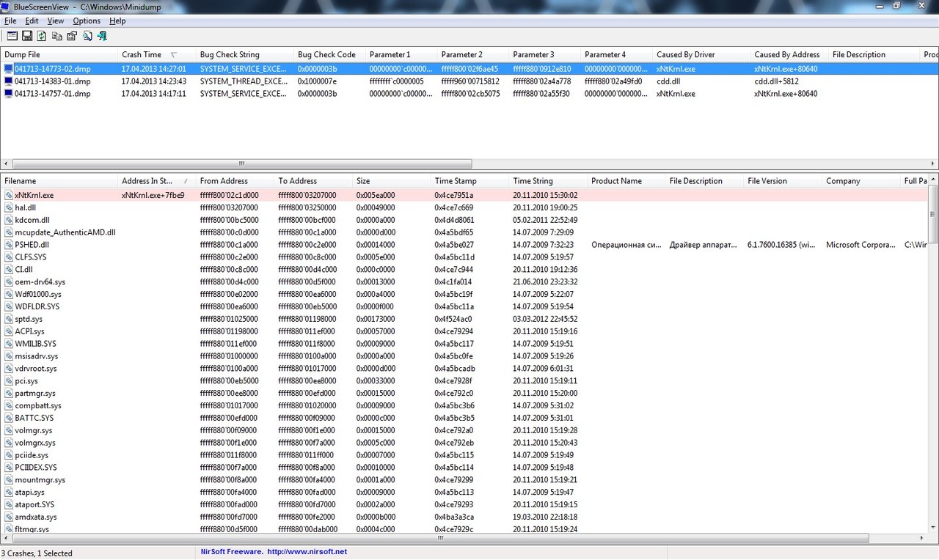Click the file icon beside pci.sys
This screenshot has height=560, width=939.
(x=8, y=381)
